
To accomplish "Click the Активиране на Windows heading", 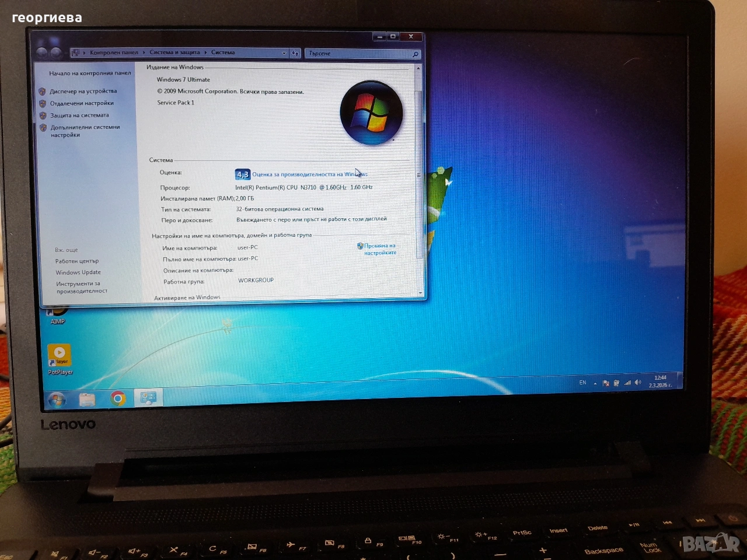I will pyautogui.click(x=187, y=297).
